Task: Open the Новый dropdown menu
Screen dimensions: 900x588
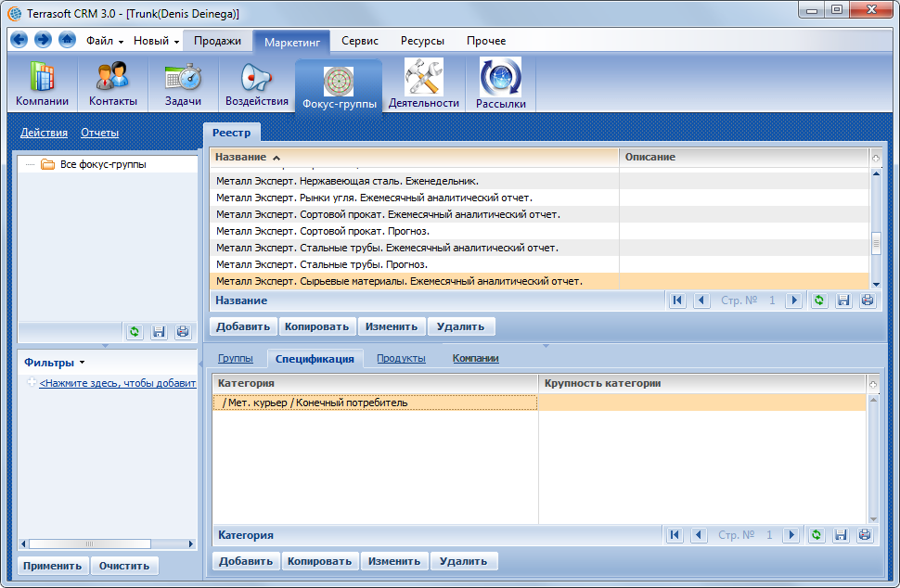Action: 156,41
